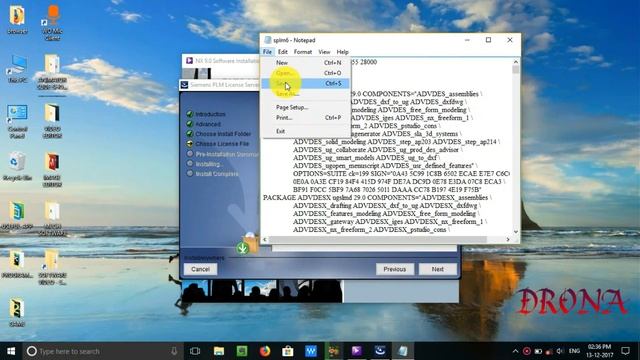Open the blue W app on the taskbar
Viewport: 640px width, 360px height.
click(311, 351)
